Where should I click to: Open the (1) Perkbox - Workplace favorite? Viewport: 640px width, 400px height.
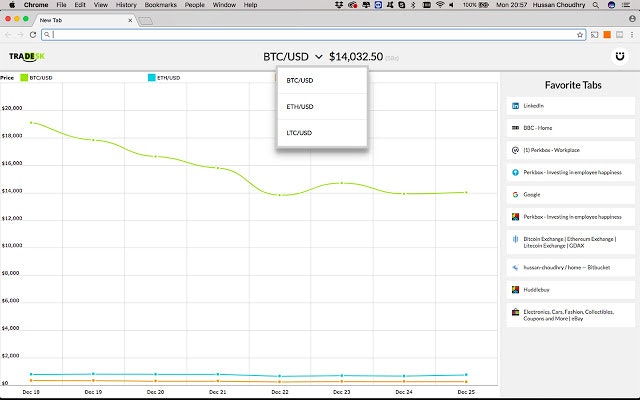(x=571, y=150)
